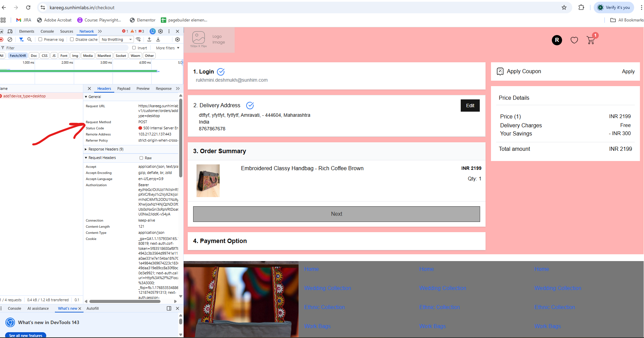Click the Edit delivery address button
The height and width of the screenshot is (338, 644).
(470, 106)
